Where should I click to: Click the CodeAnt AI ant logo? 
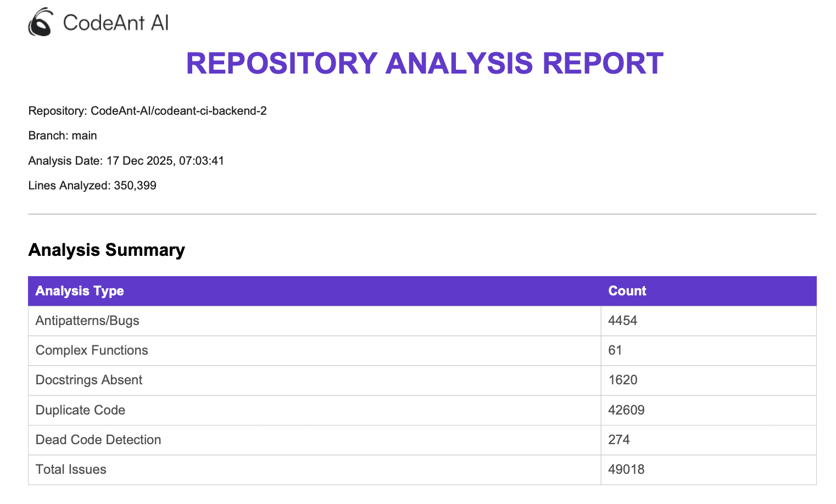click(41, 22)
